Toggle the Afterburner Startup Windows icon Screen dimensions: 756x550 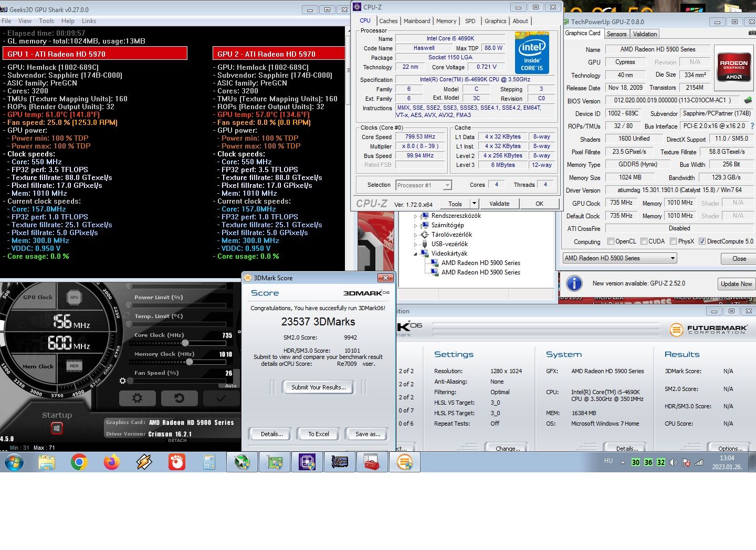tap(57, 428)
